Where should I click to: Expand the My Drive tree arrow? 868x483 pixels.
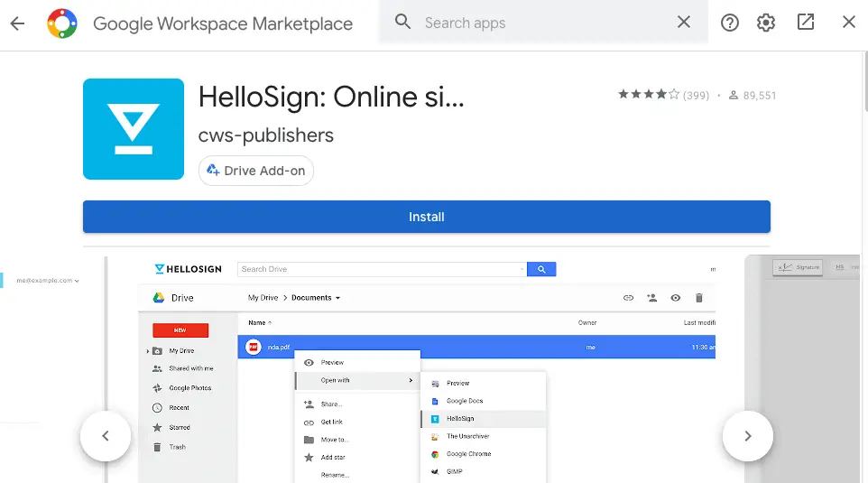click(x=148, y=351)
